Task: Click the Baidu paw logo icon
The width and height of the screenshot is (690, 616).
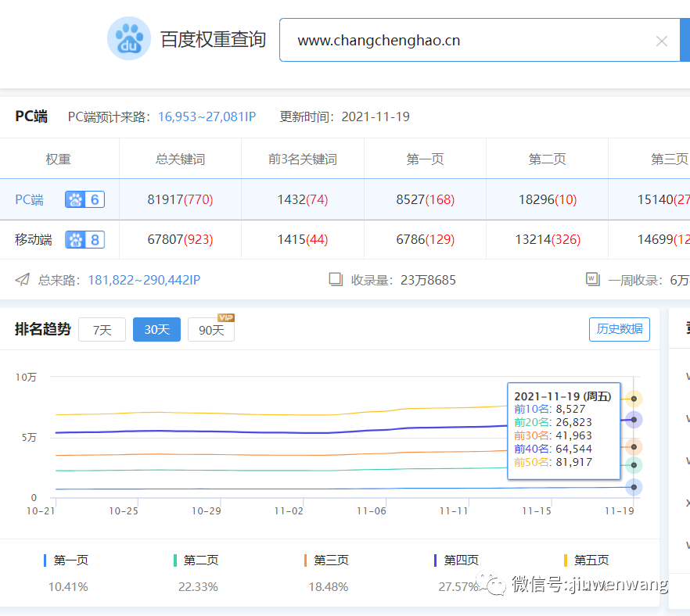Action: click(129, 38)
